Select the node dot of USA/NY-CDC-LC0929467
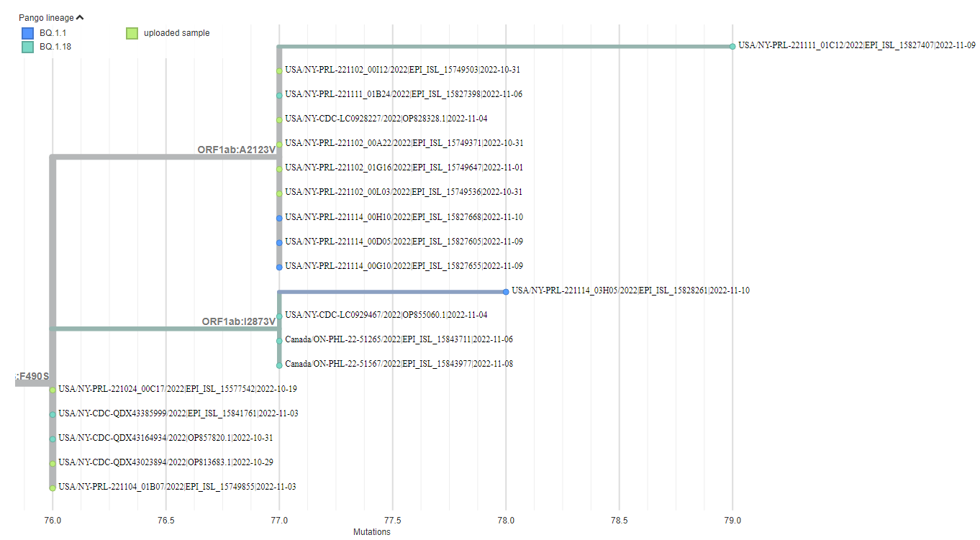This screenshot has width=980, height=540. [x=278, y=314]
